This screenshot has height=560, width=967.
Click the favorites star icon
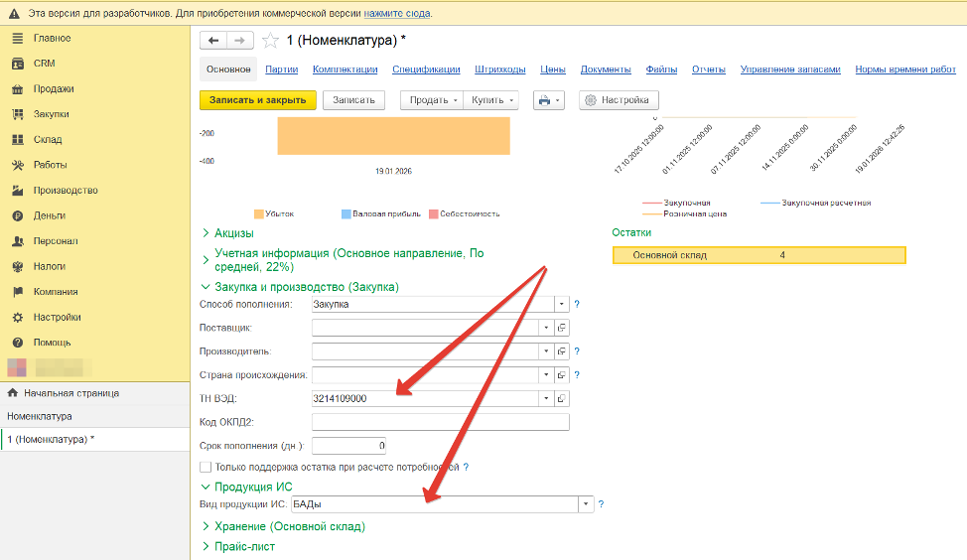pos(270,41)
